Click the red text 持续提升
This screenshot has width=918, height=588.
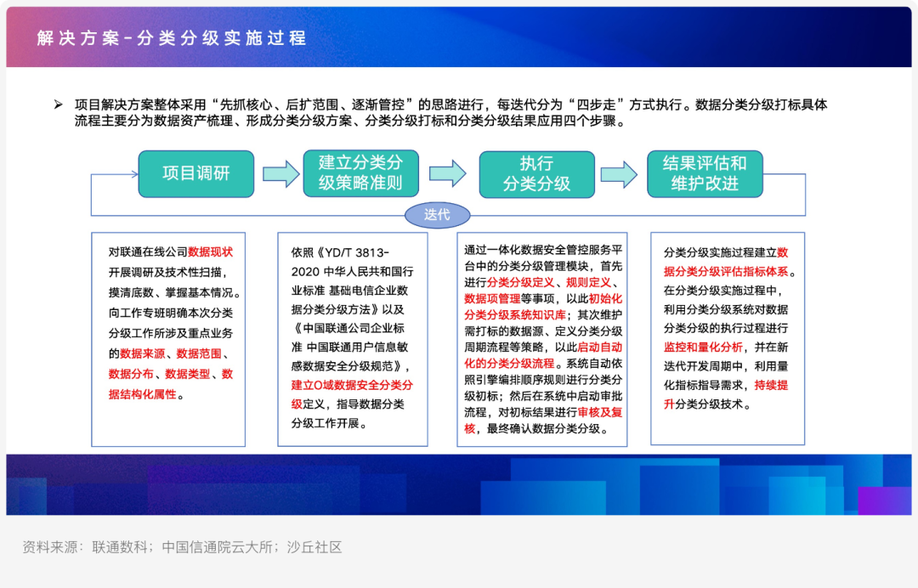(x=769, y=385)
